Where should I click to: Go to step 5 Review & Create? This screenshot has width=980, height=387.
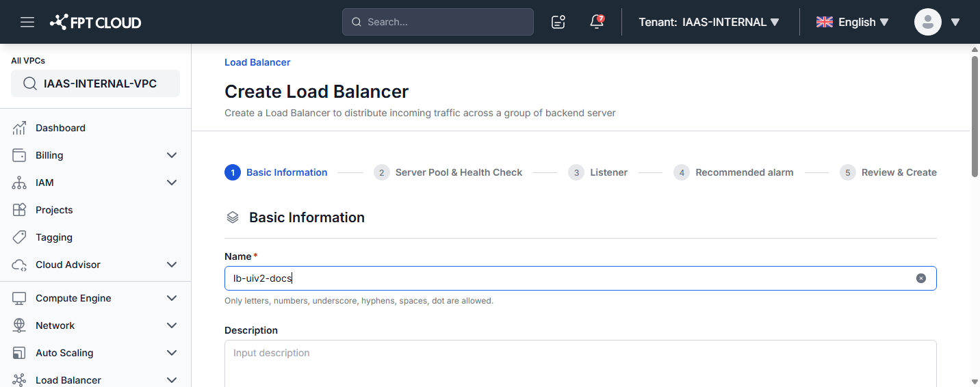[888, 172]
